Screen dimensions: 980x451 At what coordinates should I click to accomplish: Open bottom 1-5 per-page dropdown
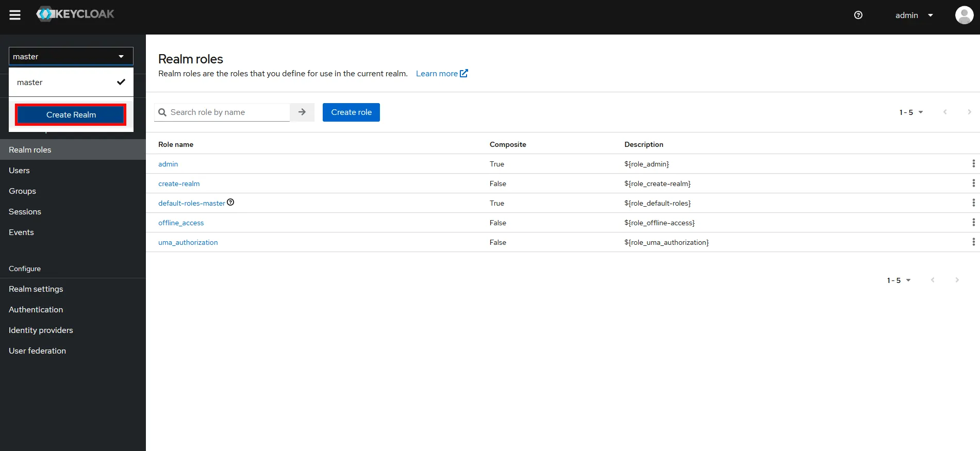(x=899, y=280)
